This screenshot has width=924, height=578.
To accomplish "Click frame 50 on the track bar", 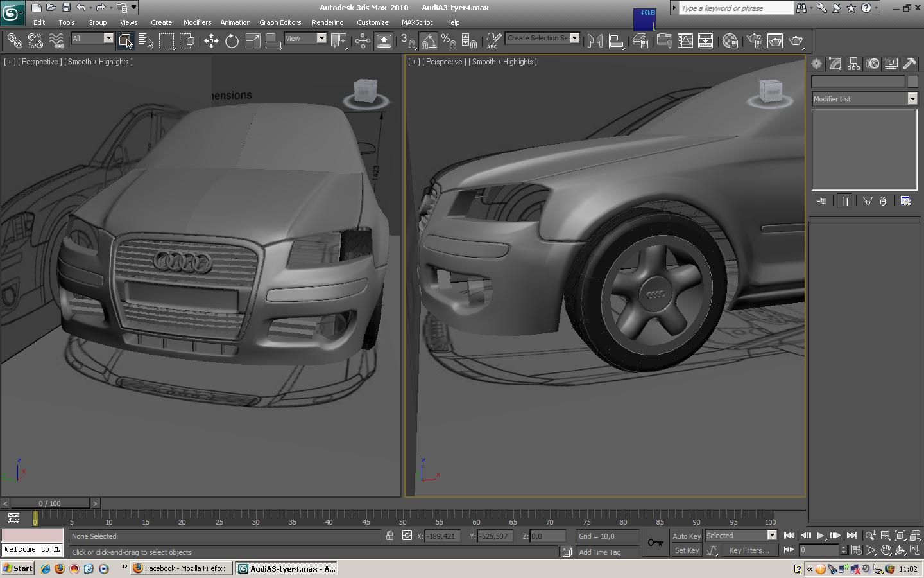I will tap(403, 518).
